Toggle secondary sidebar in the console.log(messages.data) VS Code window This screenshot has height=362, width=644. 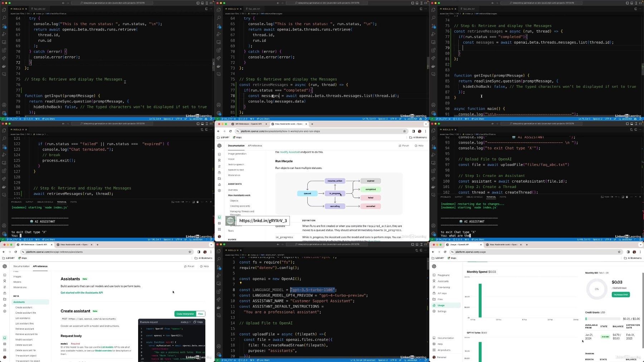click(x=421, y=3)
